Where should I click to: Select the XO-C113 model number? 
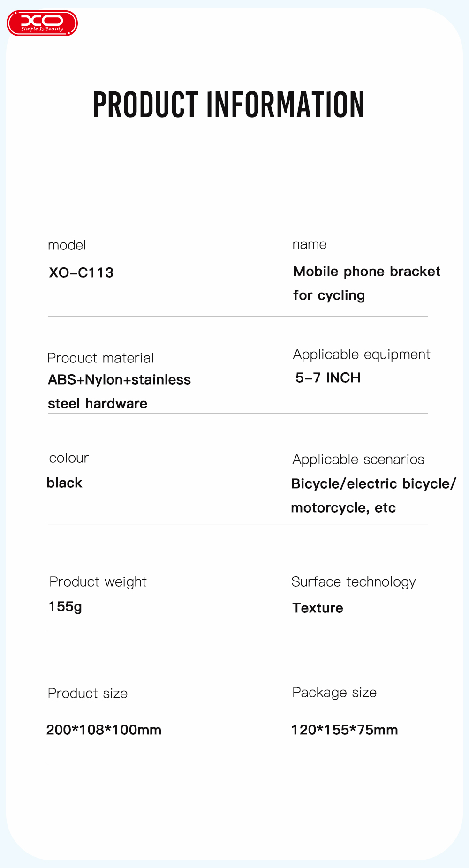coord(81,272)
